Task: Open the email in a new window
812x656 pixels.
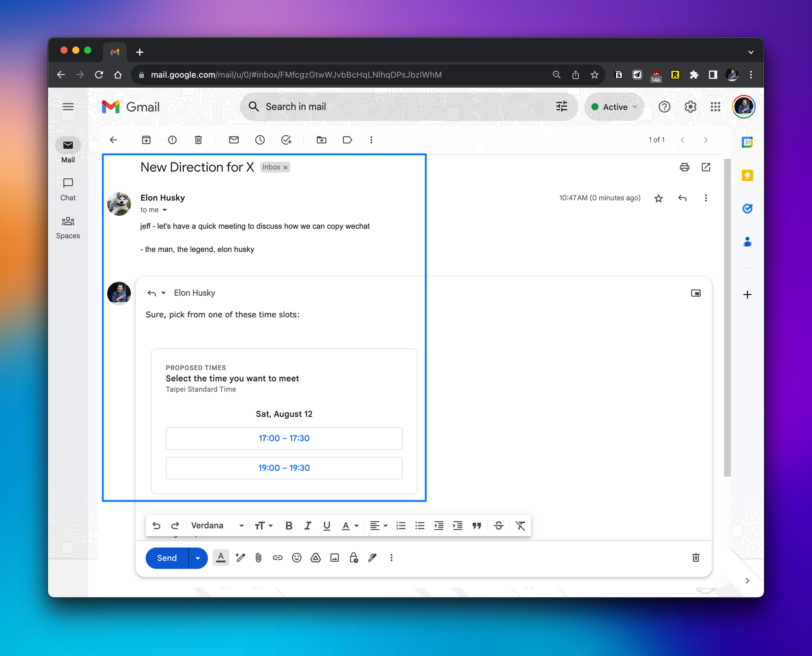Action: click(x=706, y=167)
